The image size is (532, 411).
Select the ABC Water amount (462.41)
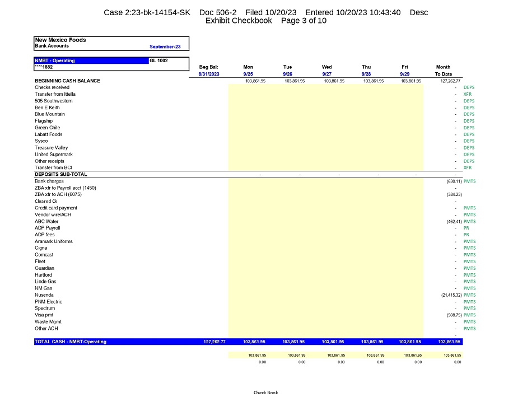click(450, 222)
